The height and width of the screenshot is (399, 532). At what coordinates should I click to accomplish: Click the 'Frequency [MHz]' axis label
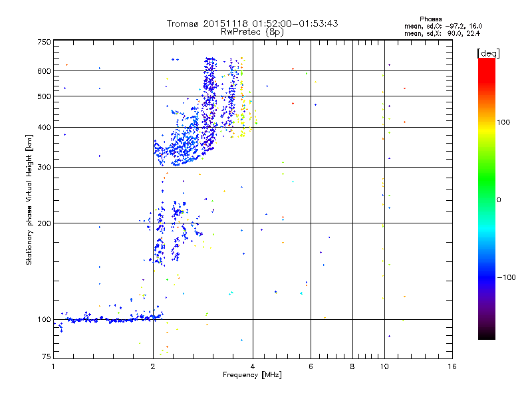click(x=252, y=375)
